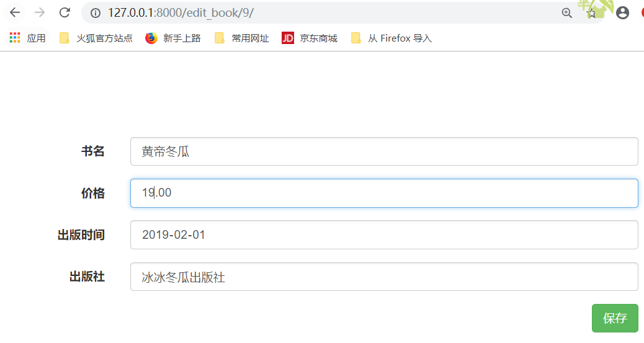The height and width of the screenshot is (343, 644).
Task: Open the 火狐官方站点 bookmark folder
Action: click(96, 38)
